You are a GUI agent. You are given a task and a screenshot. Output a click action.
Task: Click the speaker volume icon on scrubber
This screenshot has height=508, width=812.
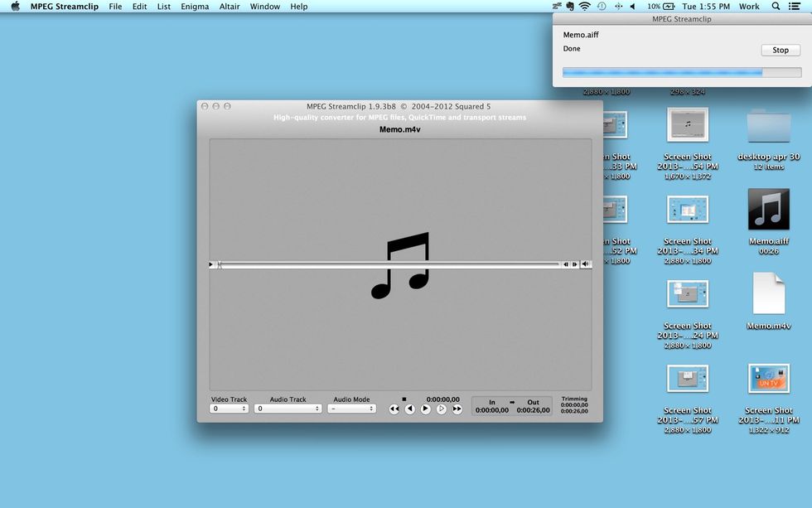pos(585,264)
